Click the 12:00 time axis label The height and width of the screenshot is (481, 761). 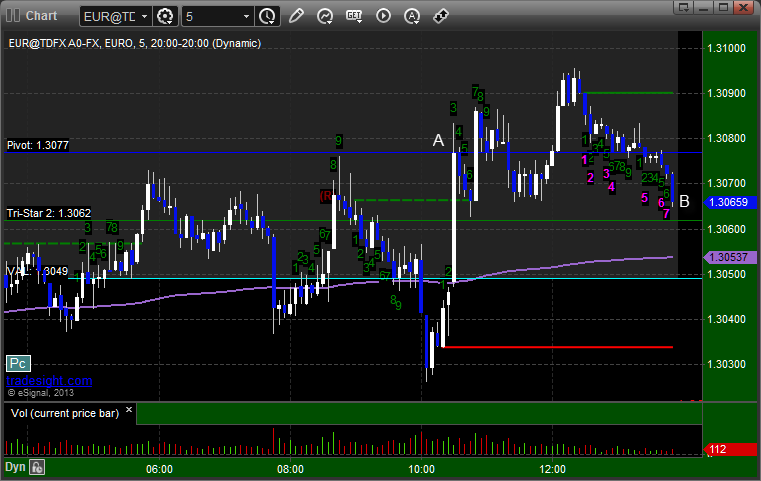click(552, 469)
